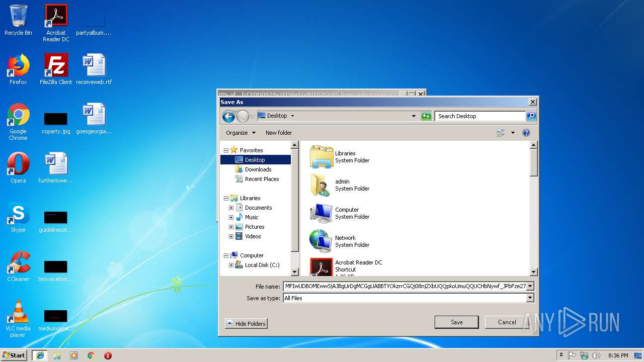This screenshot has height=362, width=644.
Task: Select furtherlowe document on desktop
Action: pyautogui.click(x=56, y=168)
